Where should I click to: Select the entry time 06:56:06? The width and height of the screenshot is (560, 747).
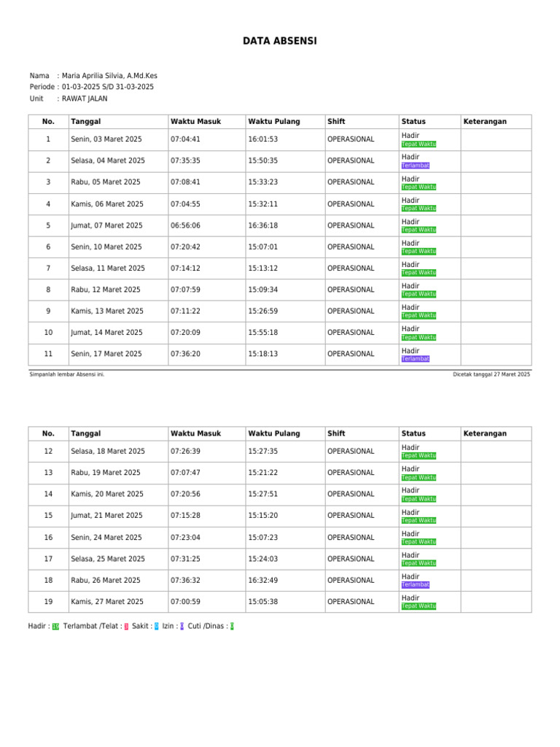pos(185,225)
